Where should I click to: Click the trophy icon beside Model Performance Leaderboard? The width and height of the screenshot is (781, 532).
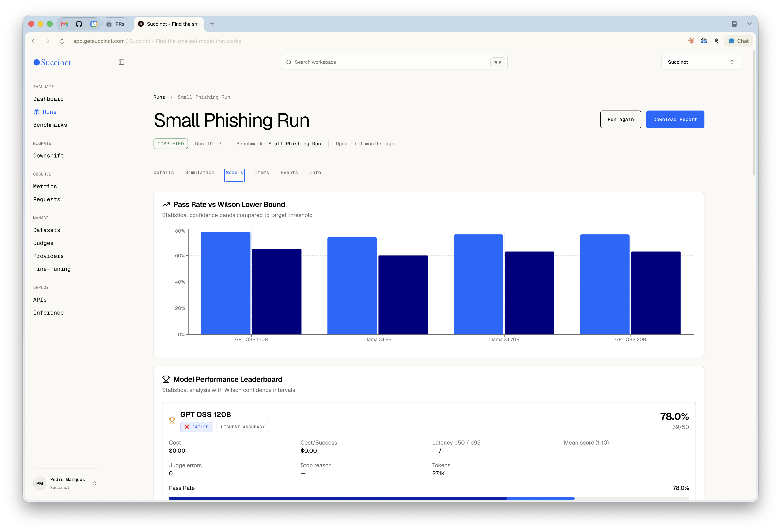(x=166, y=379)
